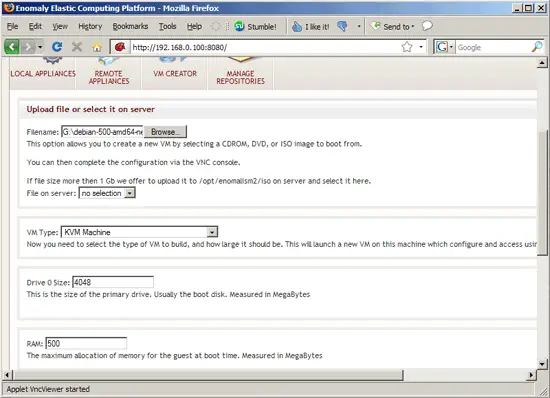Open the Bookmarks menu
The width and height of the screenshot is (550, 398).
[x=130, y=26]
